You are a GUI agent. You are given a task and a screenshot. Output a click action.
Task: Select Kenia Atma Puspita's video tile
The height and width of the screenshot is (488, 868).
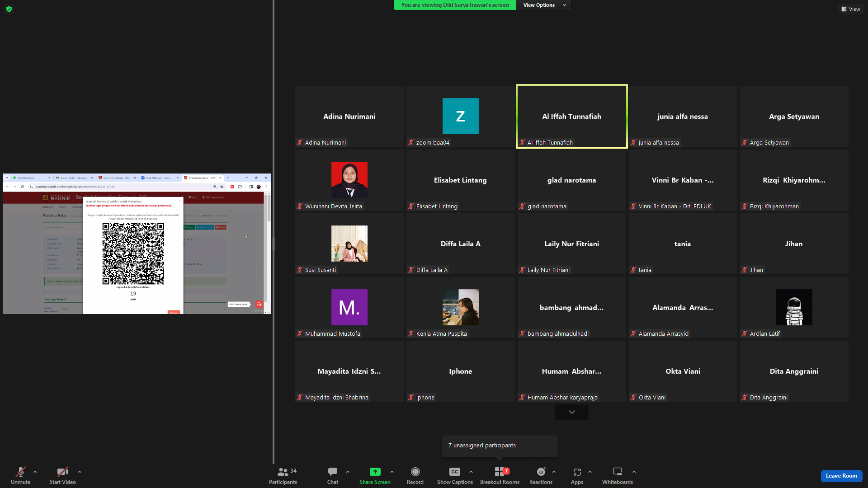tap(461, 307)
